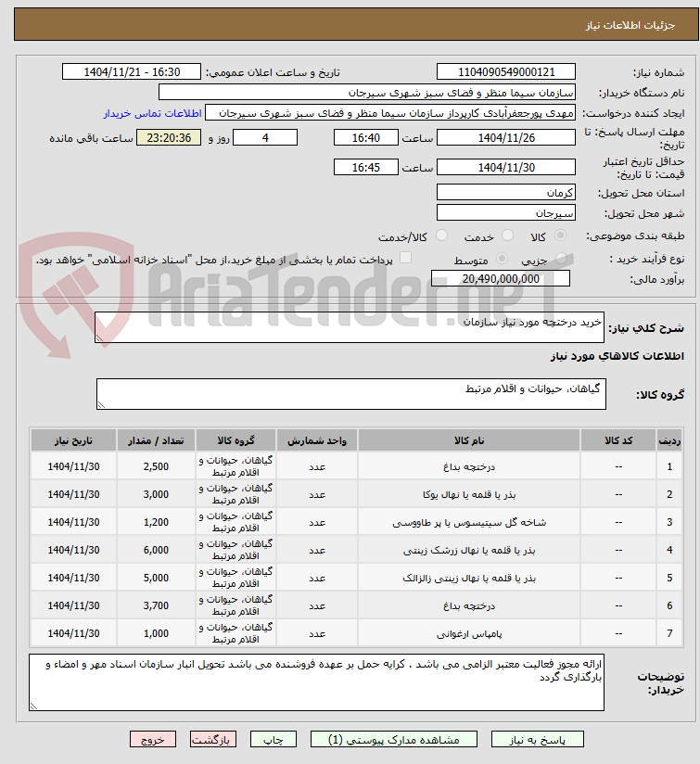700x764 pixels.
Task: Click the شهر محل تحویل field سیرجان
Action: [506, 212]
